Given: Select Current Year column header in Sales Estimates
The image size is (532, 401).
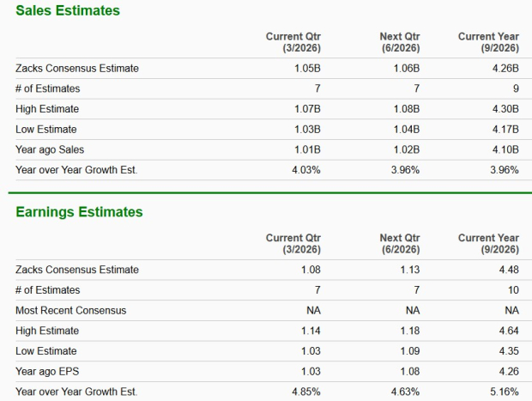Looking at the screenshot, I should point(488,42).
